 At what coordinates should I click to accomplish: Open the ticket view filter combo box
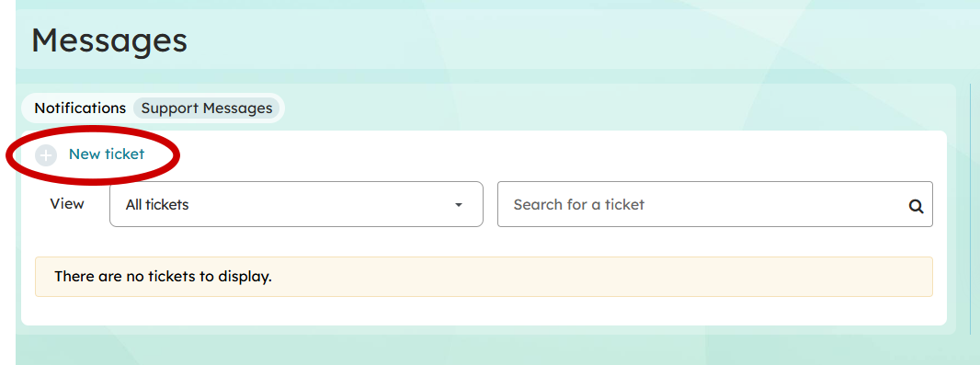click(296, 204)
